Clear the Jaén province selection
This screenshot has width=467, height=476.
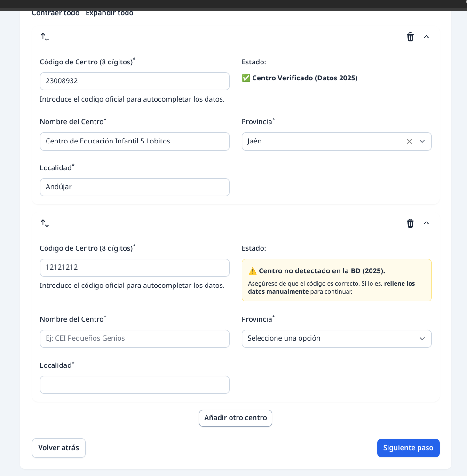(x=409, y=142)
